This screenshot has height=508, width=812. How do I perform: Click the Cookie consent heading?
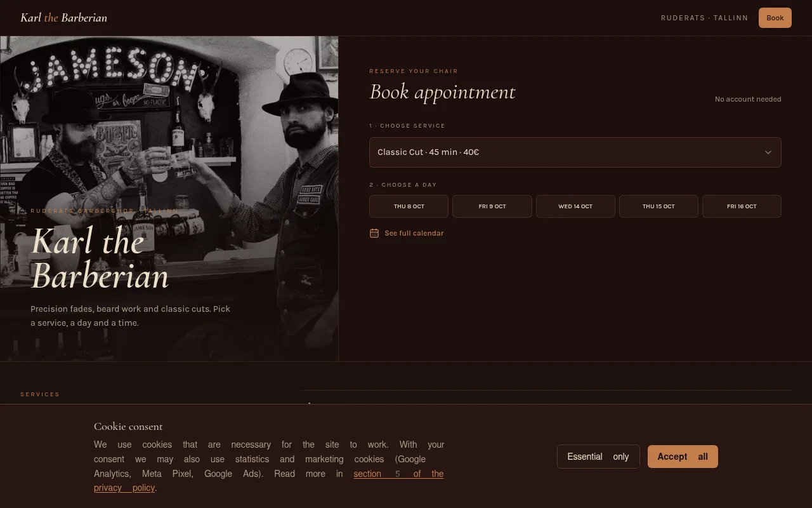[128, 427]
